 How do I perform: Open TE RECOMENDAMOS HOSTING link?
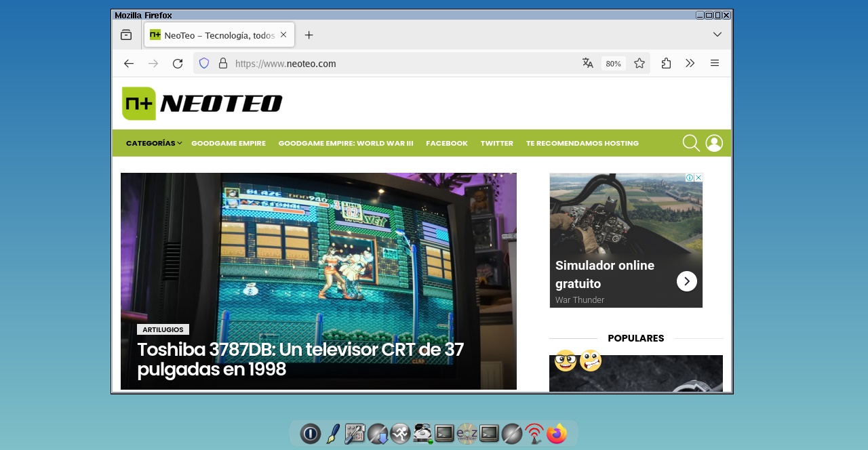tap(583, 143)
